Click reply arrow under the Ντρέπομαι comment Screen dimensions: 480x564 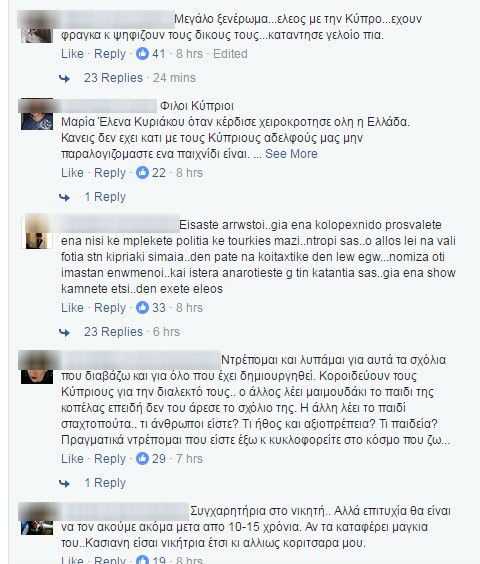(x=64, y=483)
